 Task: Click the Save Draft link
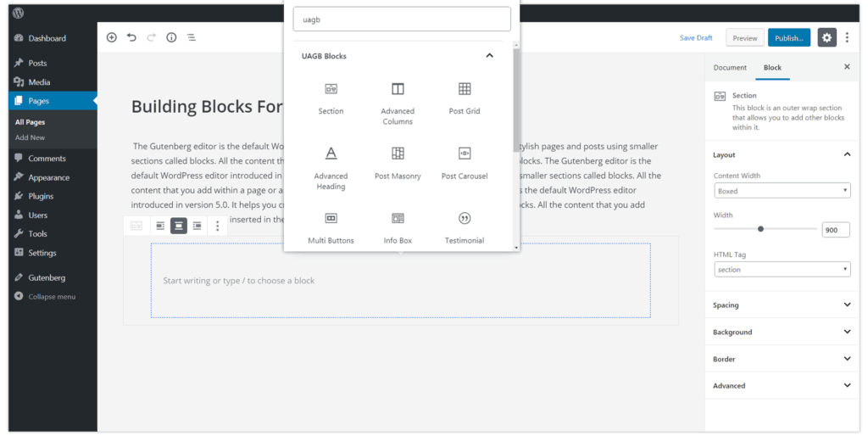[696, 38]
